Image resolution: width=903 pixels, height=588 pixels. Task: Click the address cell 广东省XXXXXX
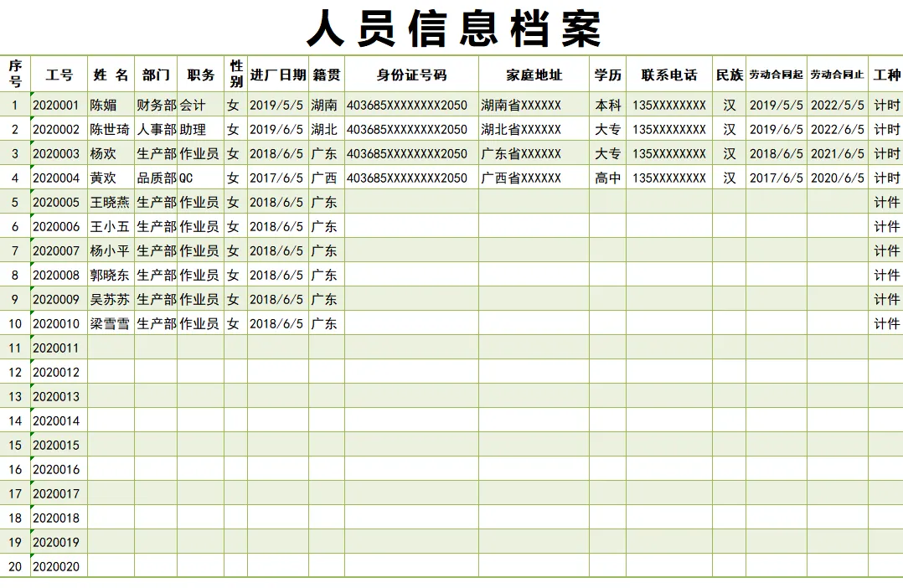(x=534, y=153)
